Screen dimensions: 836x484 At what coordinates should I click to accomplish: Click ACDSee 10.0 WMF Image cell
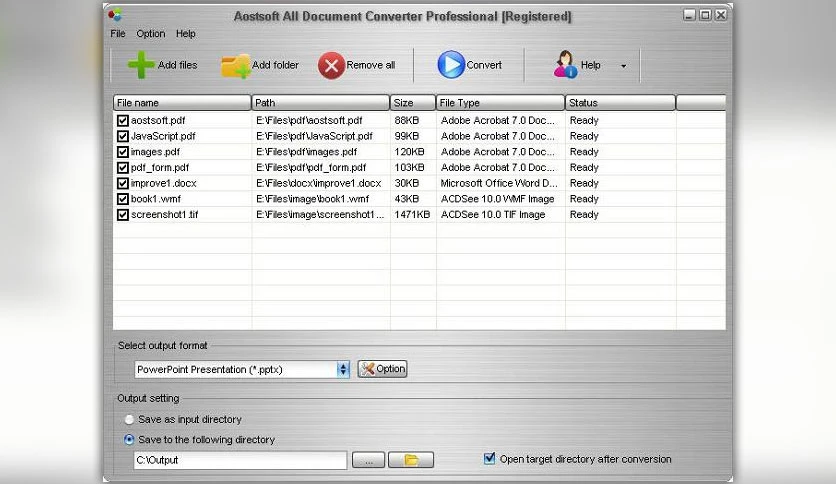point(497,199)
